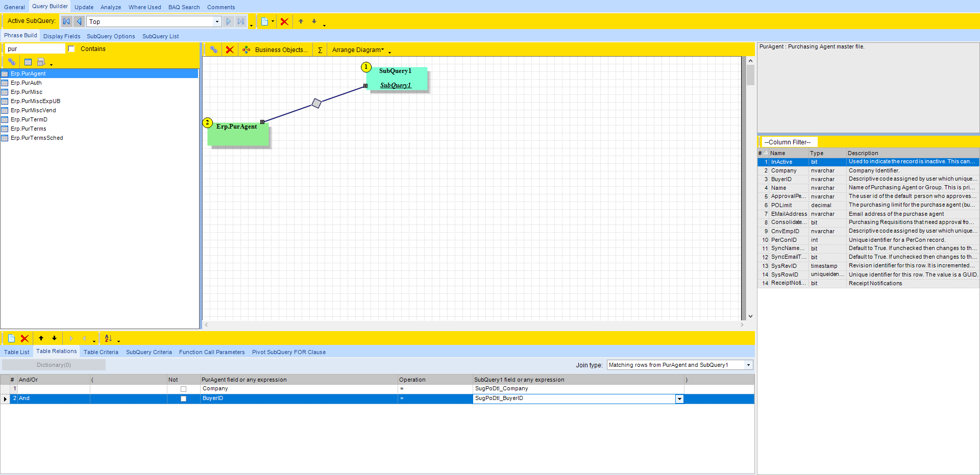This screenshot has height=475, width=980.
Task: Click the calculator-table icon below the search box
Action: click(x=41, y=62)
